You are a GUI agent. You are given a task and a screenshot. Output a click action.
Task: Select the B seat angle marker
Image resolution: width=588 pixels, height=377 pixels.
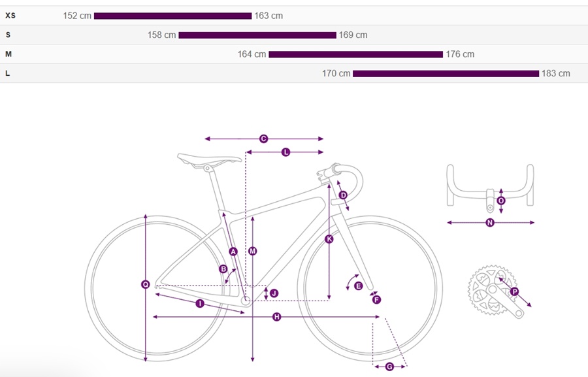(223, 269)
